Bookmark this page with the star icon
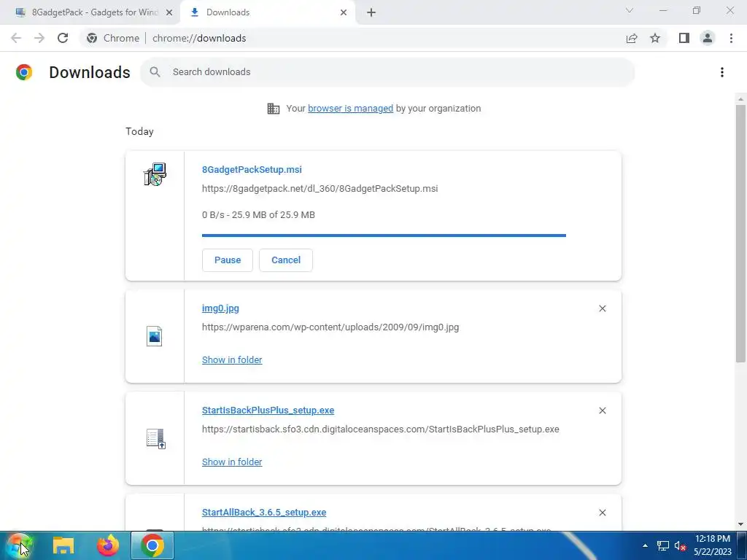The height and width of the screenshot is (560, 747). click(x=655, y=38)
